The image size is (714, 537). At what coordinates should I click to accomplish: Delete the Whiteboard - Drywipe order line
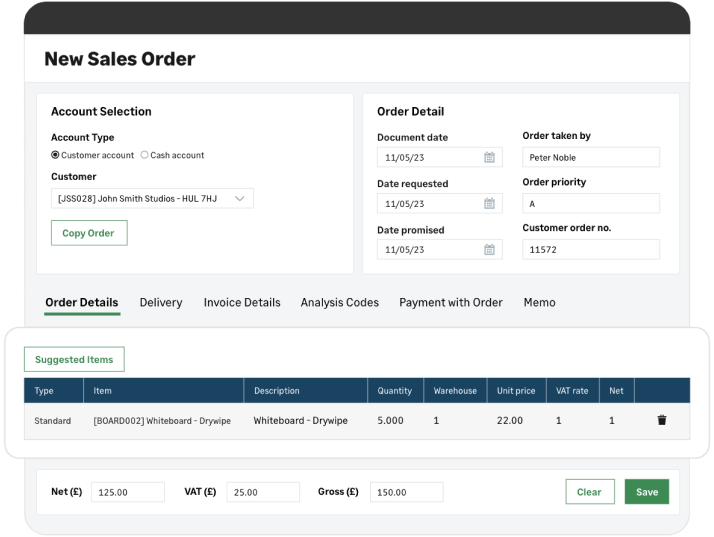click(661, 420)
